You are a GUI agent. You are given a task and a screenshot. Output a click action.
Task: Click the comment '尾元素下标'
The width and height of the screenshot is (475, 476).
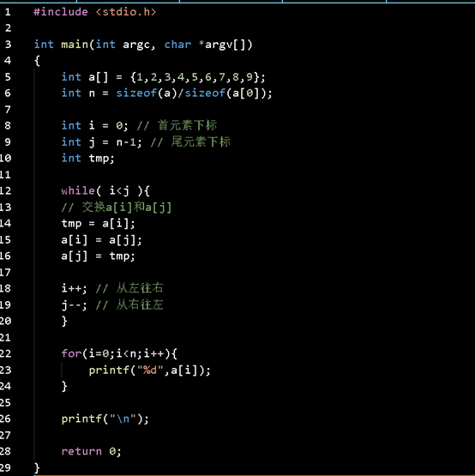(x=201, y=142)
